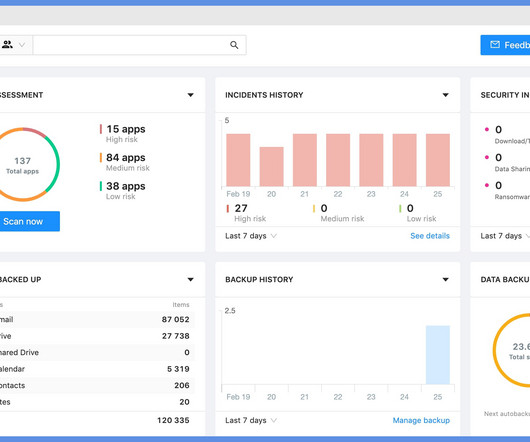Open the Manage backup link
The width and height of the screenshot is (530, 442).
tap(421, 420)
